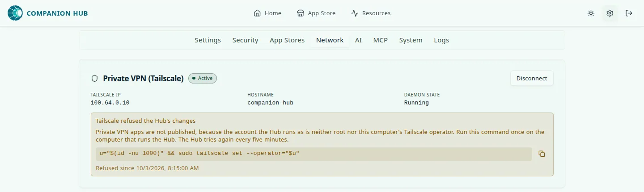This screenshot has height=192, width=644.
Task: Click the daemon state Running value
Action: [416, 103]
